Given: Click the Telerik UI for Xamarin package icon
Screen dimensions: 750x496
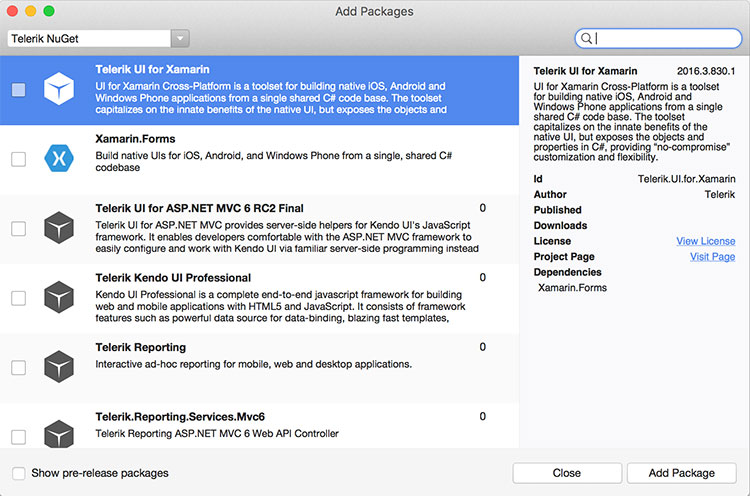Looking at the screenshot, I should coord(59,89).
